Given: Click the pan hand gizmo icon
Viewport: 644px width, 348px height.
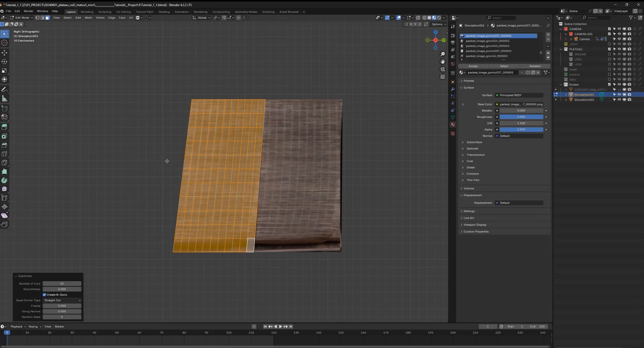Looking at the screenshot, I should pyautogui.click(x=442, y=61).
